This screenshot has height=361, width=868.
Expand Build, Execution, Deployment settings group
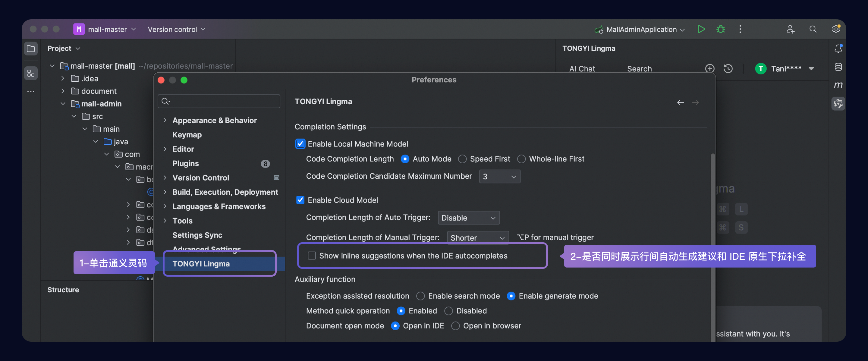165,192
